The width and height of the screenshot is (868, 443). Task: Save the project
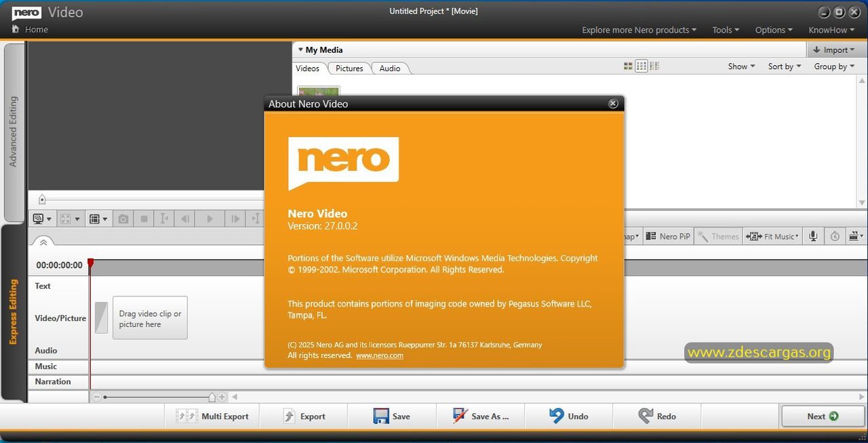[x=391, y=417]
